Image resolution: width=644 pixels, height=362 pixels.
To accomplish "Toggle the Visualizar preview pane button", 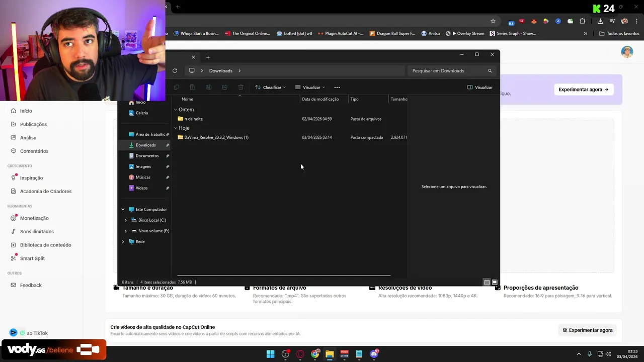I will 480,87.
